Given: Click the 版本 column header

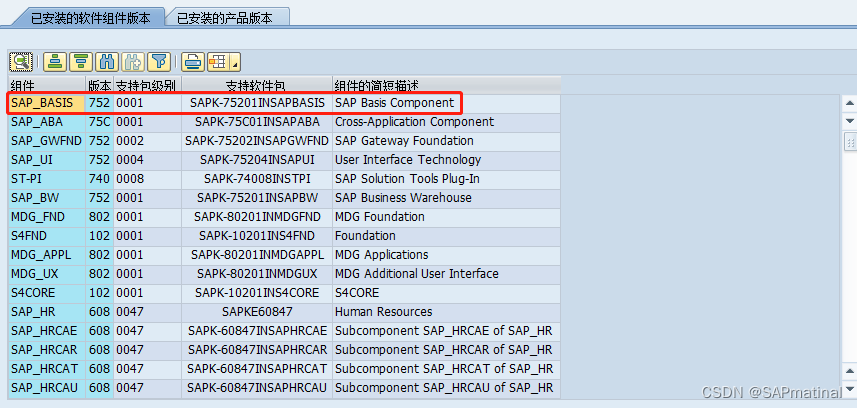Looking at the screenshot, I should (99, 85).
